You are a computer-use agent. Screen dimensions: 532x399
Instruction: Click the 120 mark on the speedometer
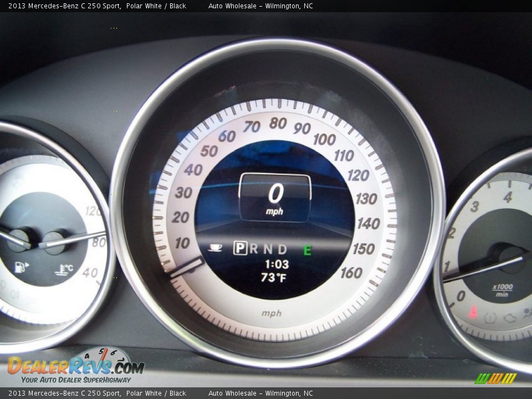pos(359,176)
